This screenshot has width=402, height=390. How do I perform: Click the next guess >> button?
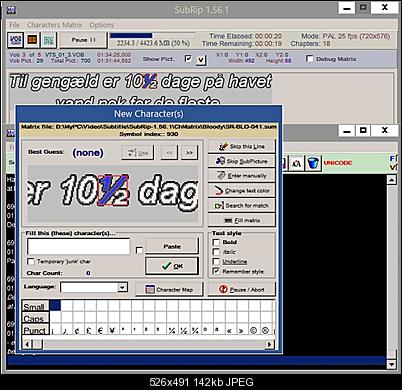coord(189,153)
